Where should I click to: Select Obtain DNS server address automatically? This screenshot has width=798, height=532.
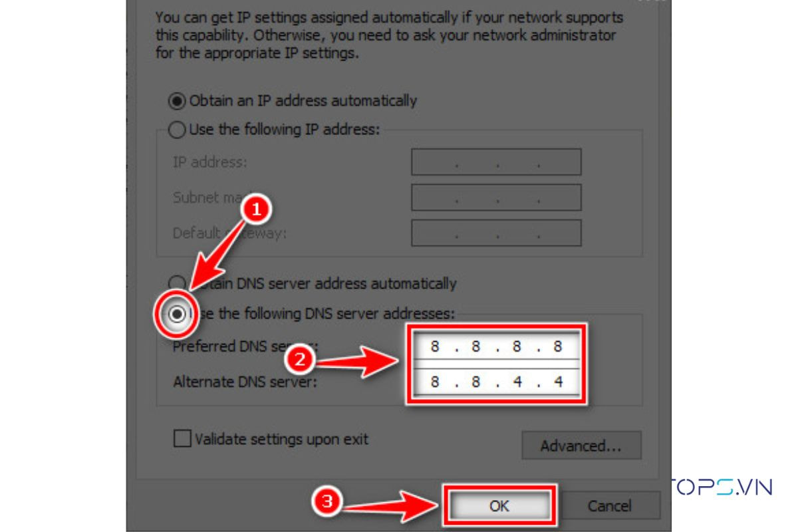point(178,283)
